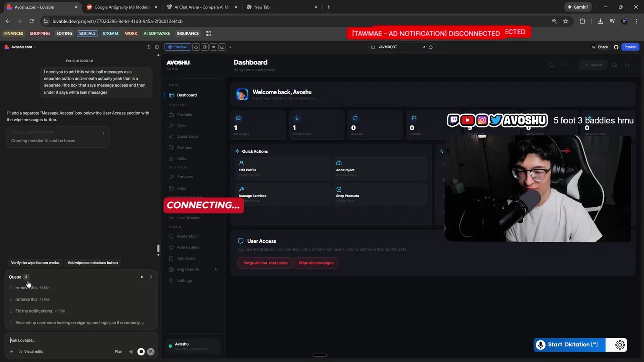Open Social Links in the sidebar

click(187, 136)
